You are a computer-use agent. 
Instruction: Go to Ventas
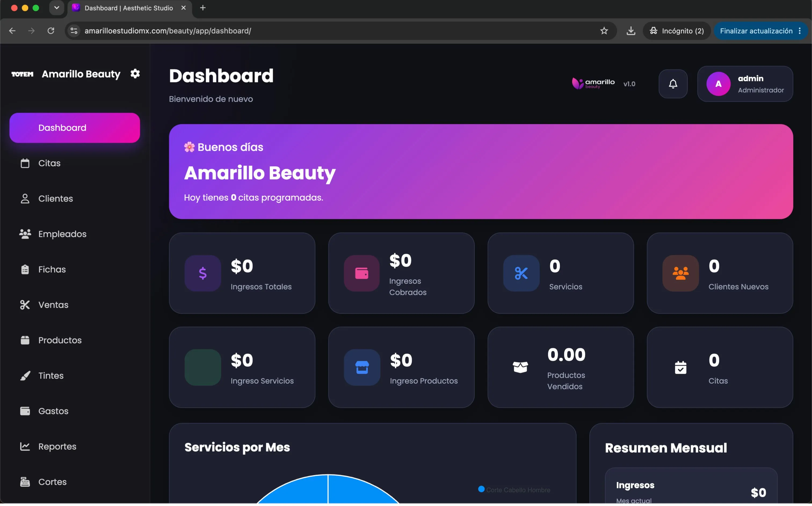[x=75, y=305]
